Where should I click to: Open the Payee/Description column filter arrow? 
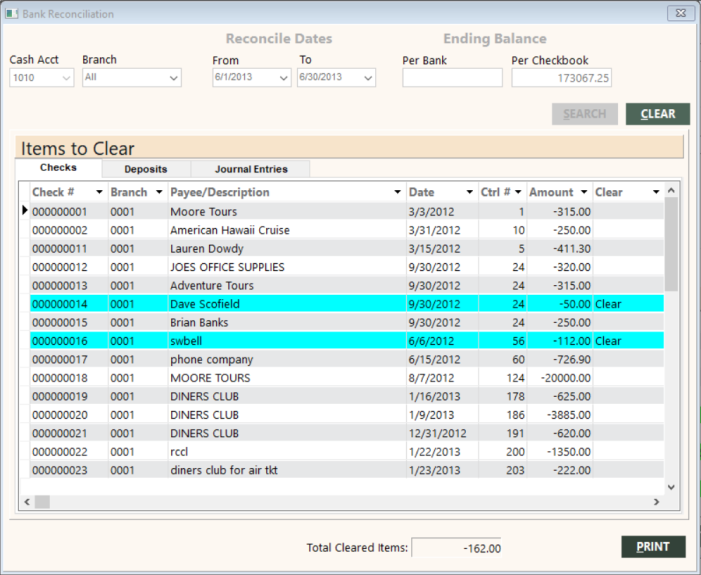(397, 192)
